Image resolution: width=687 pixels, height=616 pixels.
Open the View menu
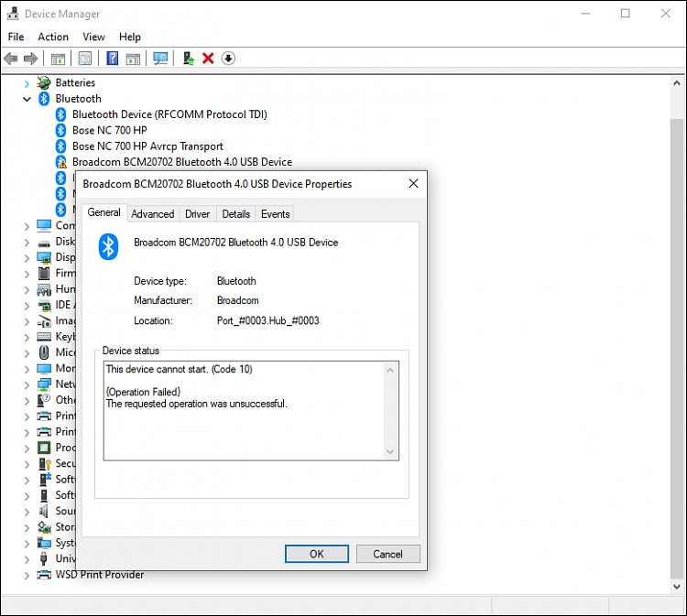pyautogui.click(x=93, y=37)
